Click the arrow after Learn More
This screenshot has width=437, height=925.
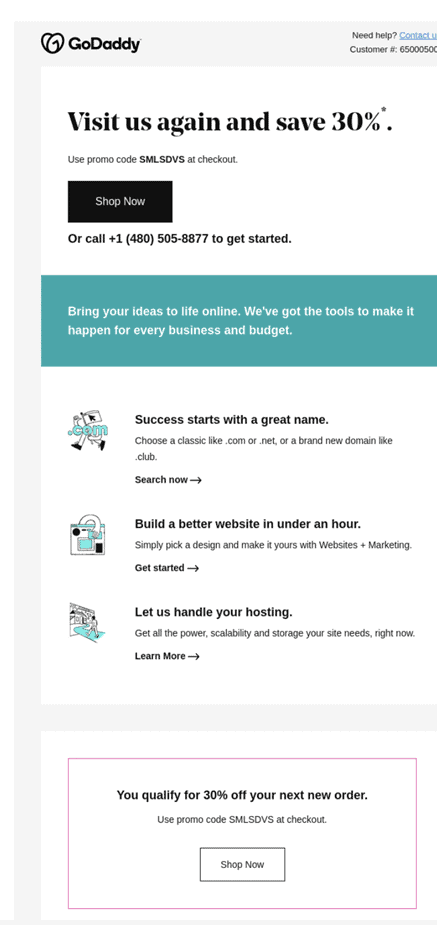coord(193,657)
